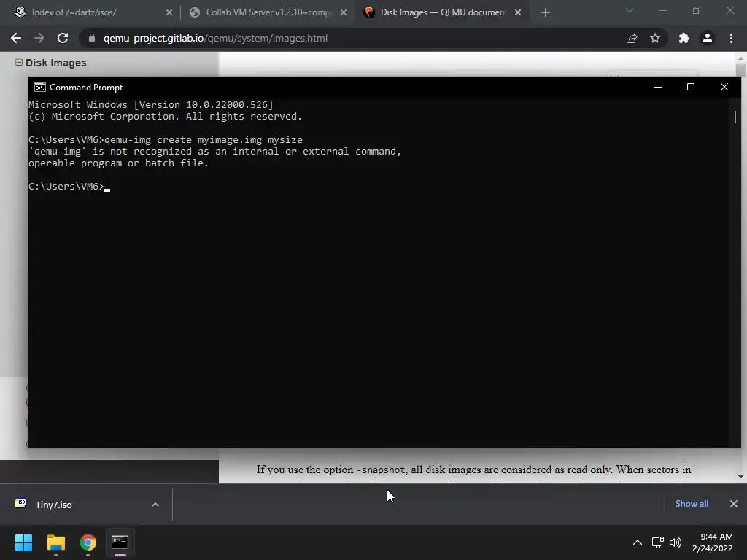Close the Index of /~dartz/isos/ tab
Image resolution: width=747 pixels, height=560 pixels.
click(169, 12)
